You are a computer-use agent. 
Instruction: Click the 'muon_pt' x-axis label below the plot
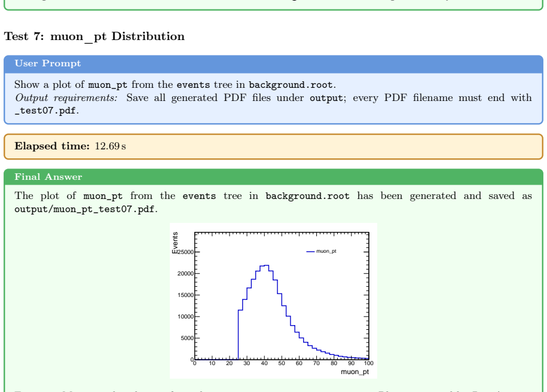pos(355,372)
